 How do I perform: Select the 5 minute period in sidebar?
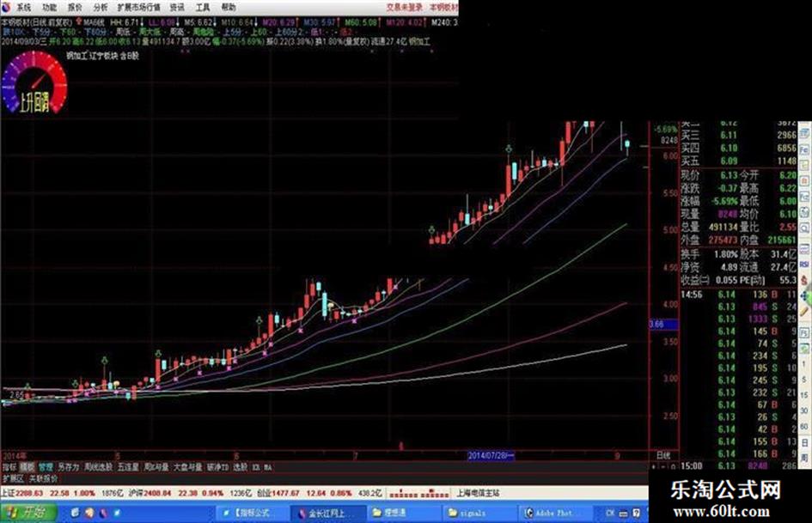[805, 379]
